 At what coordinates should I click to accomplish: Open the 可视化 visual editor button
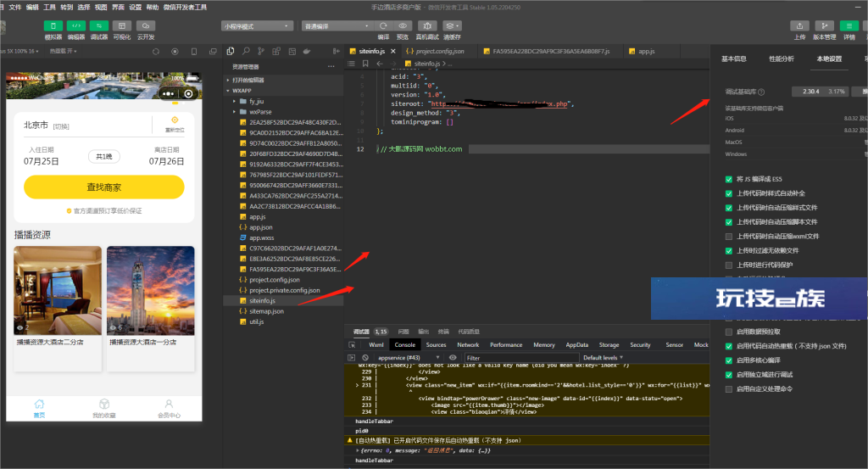(122, 25)
